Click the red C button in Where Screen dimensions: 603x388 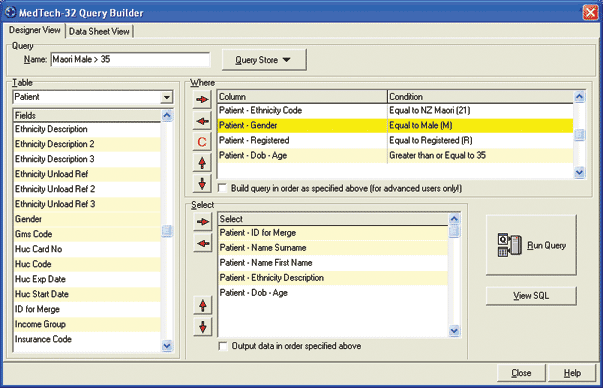click(x=202, y=142)
